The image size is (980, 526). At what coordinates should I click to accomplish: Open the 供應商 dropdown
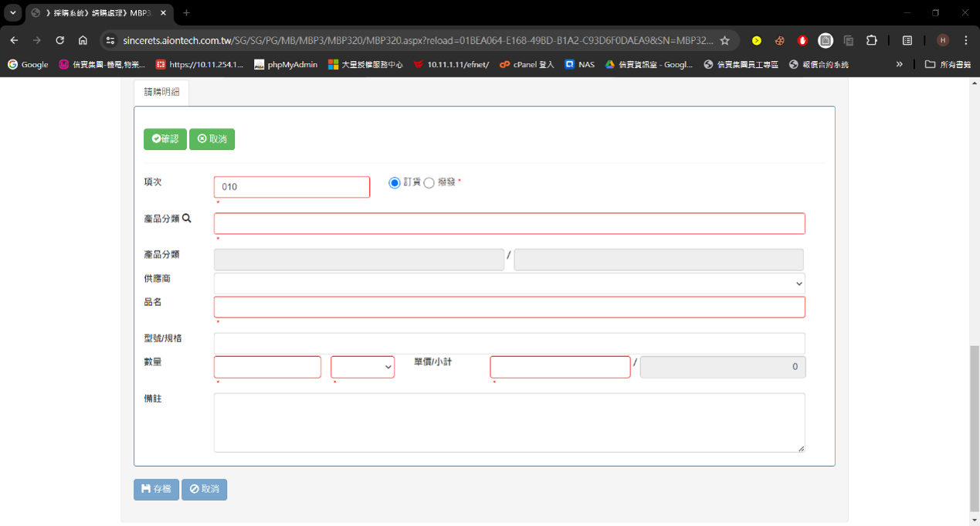(x=510, y=283)
